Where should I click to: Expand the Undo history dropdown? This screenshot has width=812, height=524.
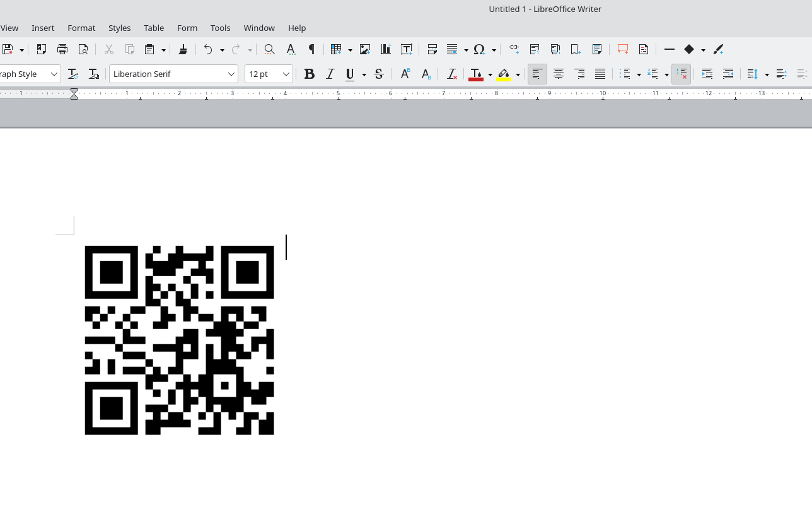[x=222, y=50]
